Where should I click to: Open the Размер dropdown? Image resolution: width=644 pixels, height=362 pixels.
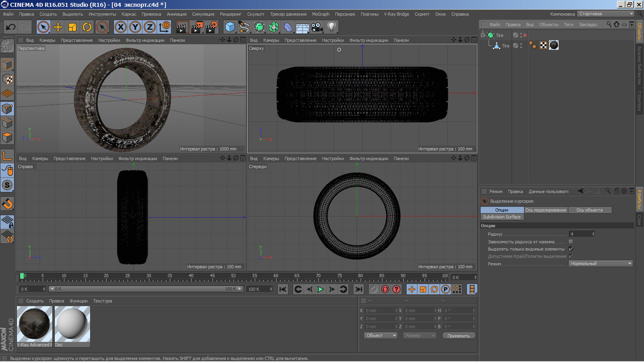pos(419,336)
